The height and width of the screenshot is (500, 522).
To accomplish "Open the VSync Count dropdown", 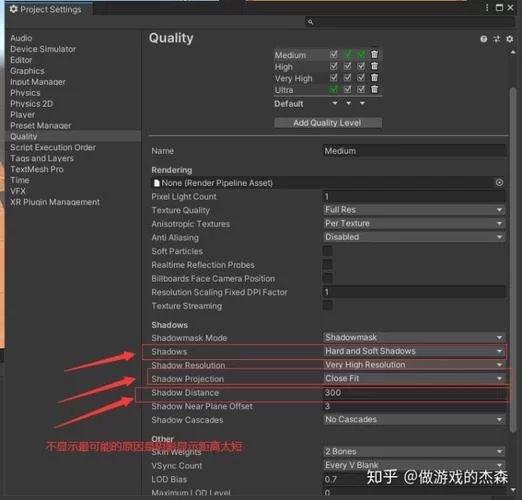I will coord(414,465).
